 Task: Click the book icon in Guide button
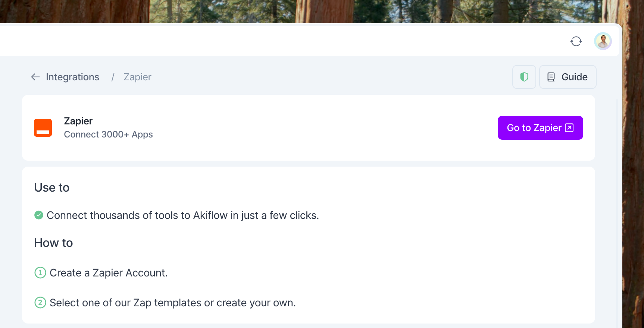[x=551, y=77]
